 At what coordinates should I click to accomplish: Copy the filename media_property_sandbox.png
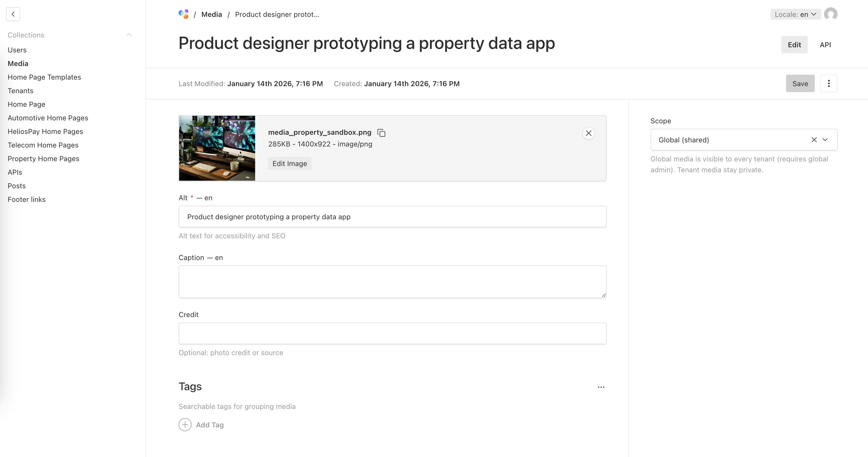(381, 133)
